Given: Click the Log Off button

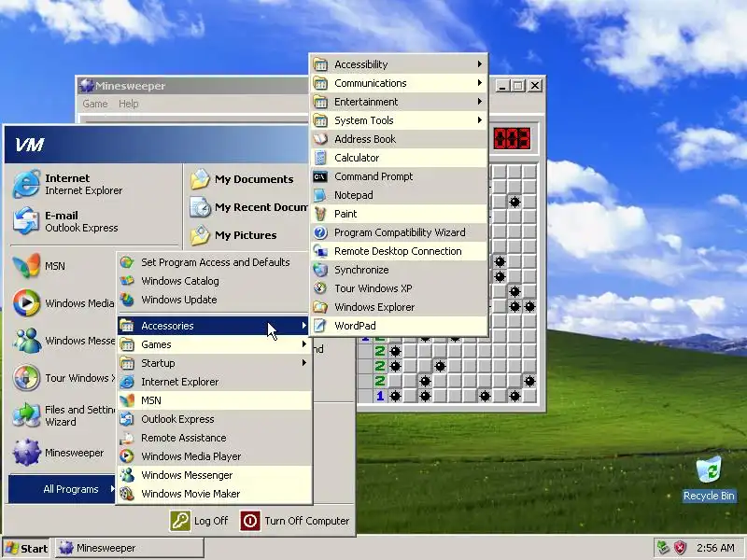Looking at the screenshot, I should 199,521.
